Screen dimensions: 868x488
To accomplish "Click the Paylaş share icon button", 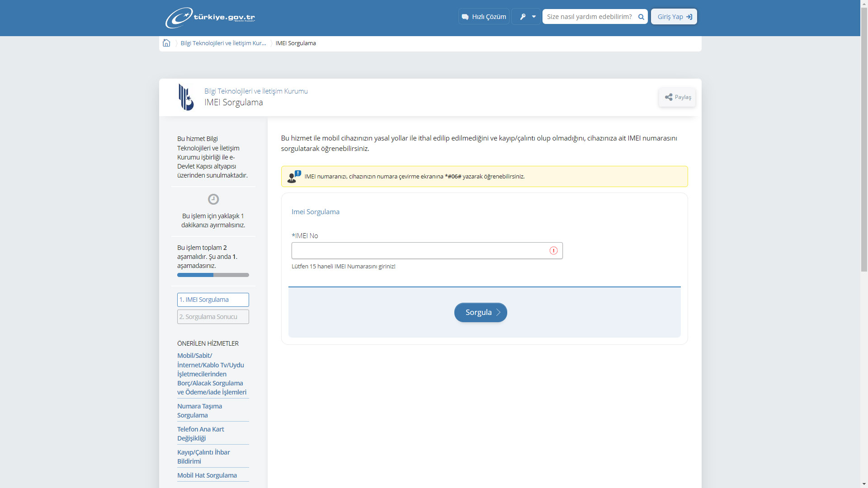I will pyautogui.click(x=677, y=97).
